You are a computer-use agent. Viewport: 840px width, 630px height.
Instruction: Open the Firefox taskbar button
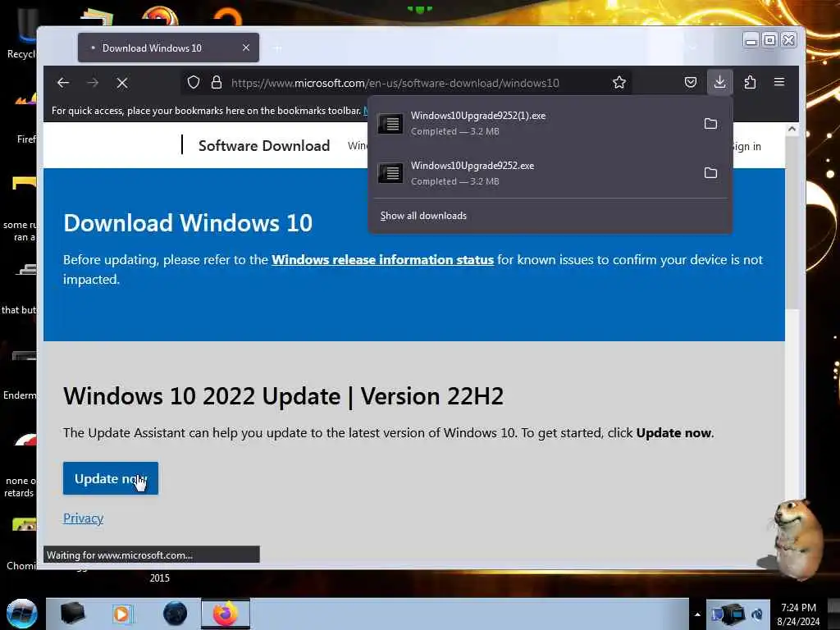pos(226,614)
